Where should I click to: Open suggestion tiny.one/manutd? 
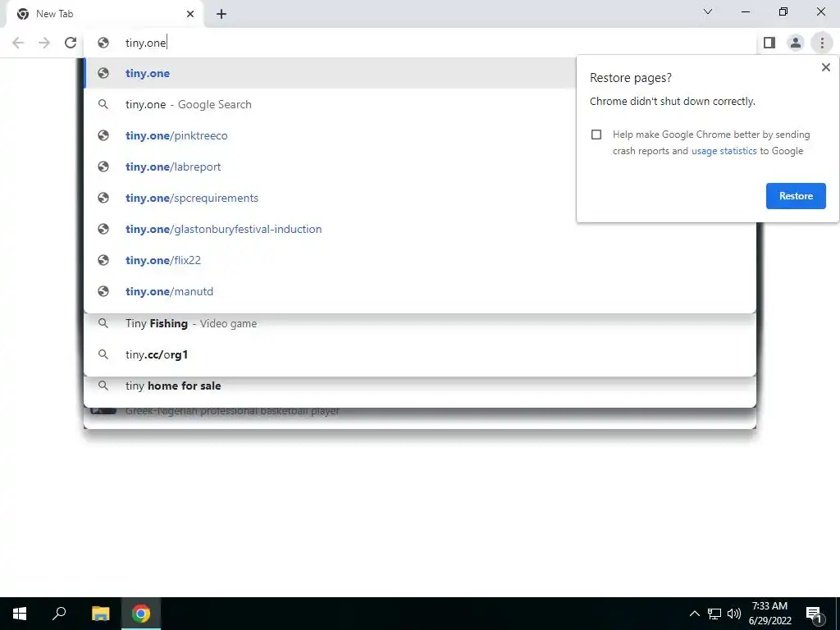click(420, 291)
